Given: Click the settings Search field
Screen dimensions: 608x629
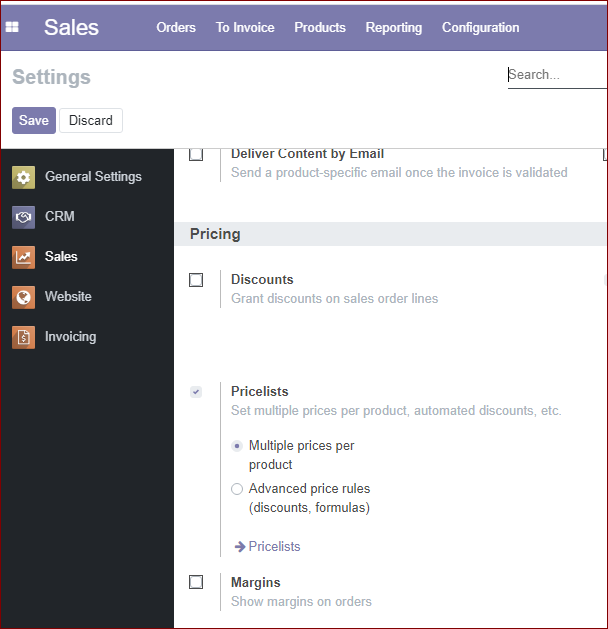Looking at the screenshot, I should [x=557, y=75].
